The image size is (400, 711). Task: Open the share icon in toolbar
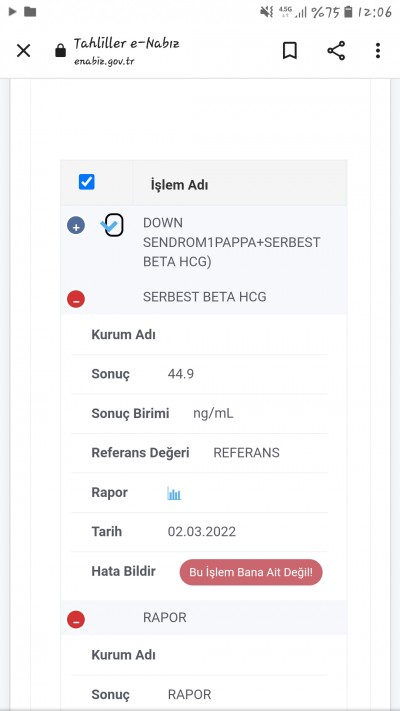(336, 51)
